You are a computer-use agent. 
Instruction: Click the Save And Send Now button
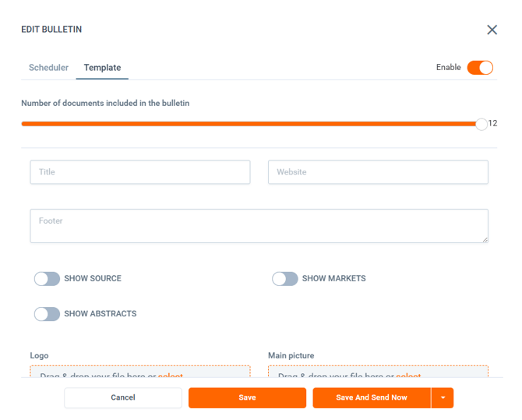[x=371, y=397]
